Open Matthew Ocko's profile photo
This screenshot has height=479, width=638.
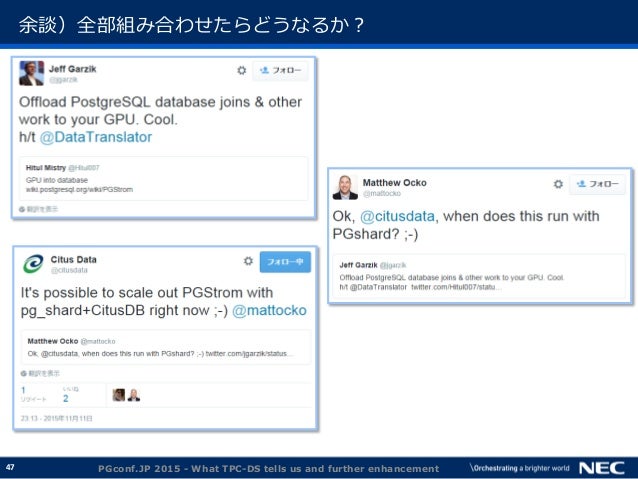(x=345, y=187)
